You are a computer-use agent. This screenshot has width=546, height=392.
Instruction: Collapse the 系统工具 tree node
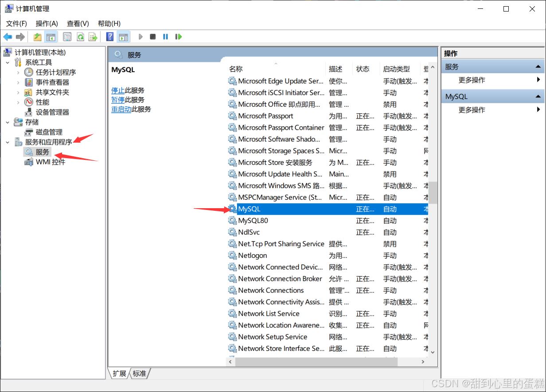8,62
